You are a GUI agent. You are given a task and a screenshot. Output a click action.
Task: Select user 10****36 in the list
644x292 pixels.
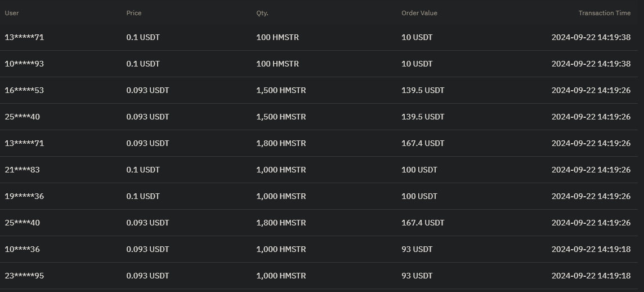(23, 249)
